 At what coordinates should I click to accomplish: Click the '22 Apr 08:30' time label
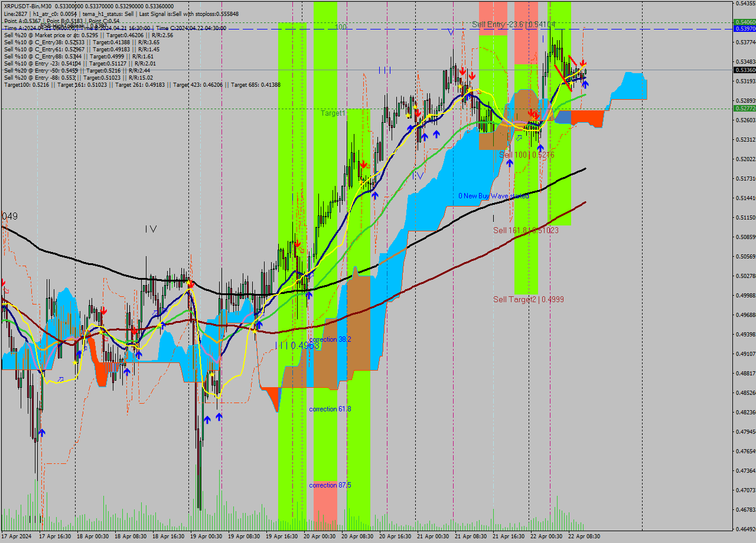[x=584, y=537]
